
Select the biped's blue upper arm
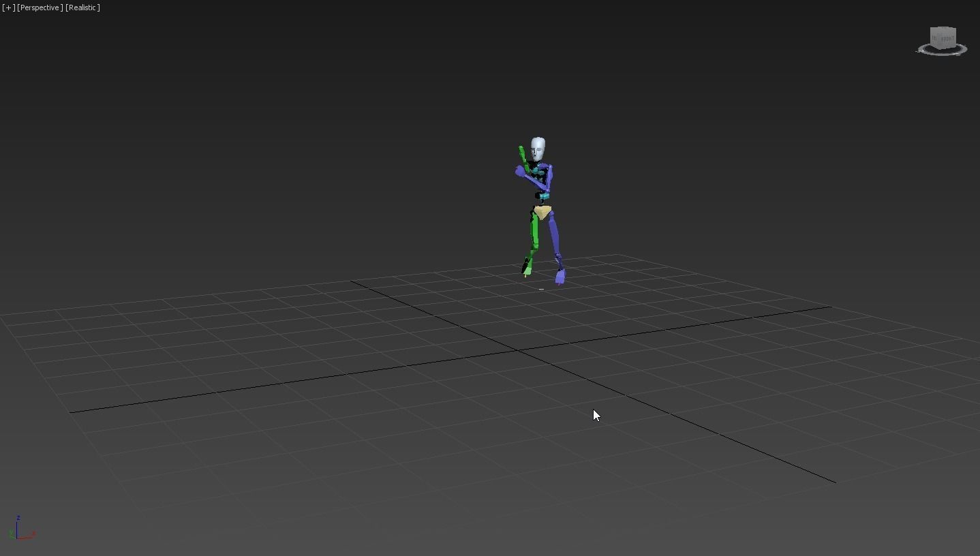click(549, 179)
